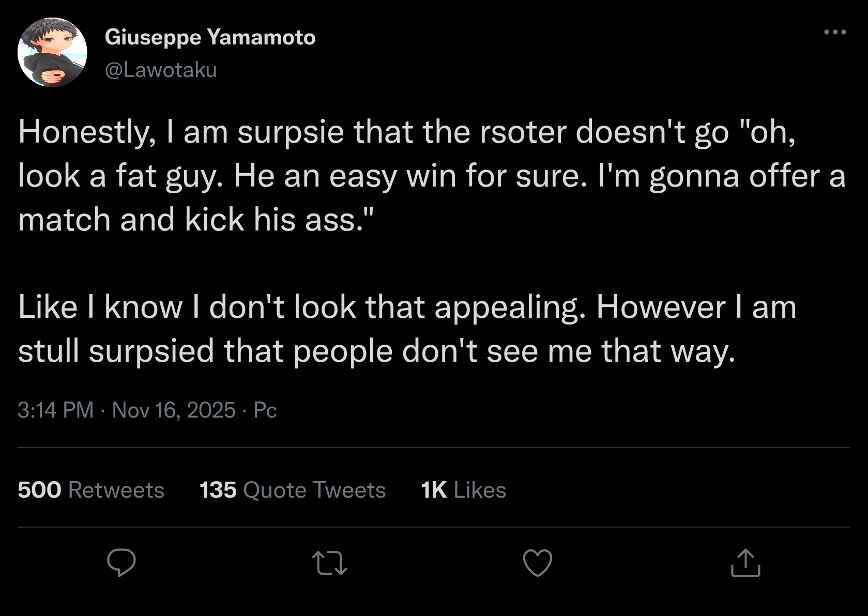Share the tweet via the upload icon

tap(745, 563)
